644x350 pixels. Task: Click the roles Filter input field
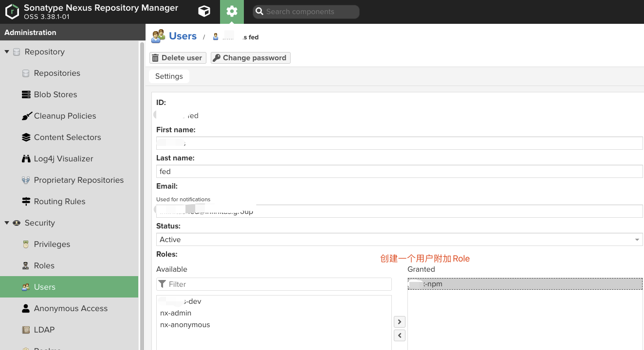click(274, 284)
